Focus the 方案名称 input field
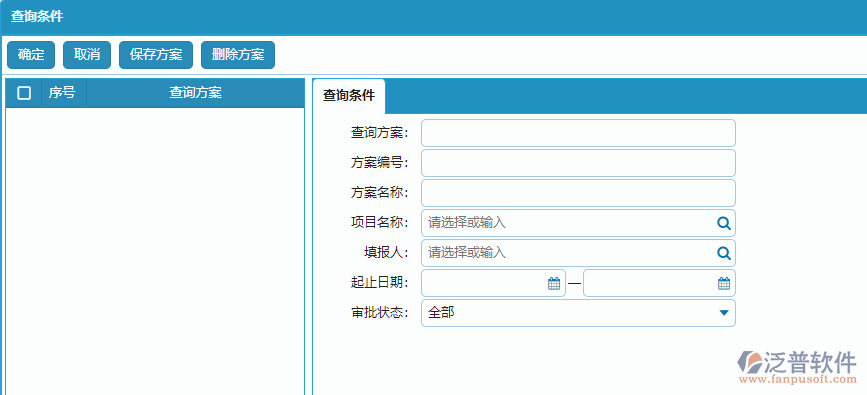Image resolution: width=867 pixels, height=395 pixels. (x=578, y=193)
